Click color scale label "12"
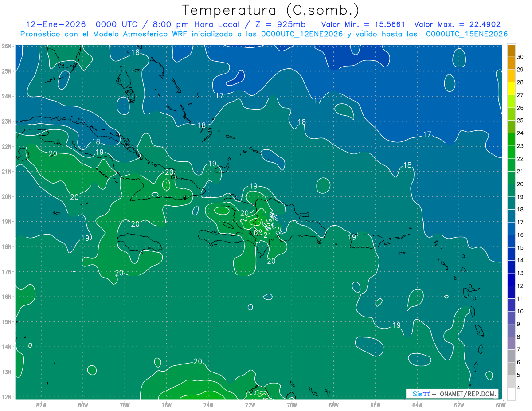Image resolution: width=532 pixels, height=411 pixels. [x=520, y=286]
